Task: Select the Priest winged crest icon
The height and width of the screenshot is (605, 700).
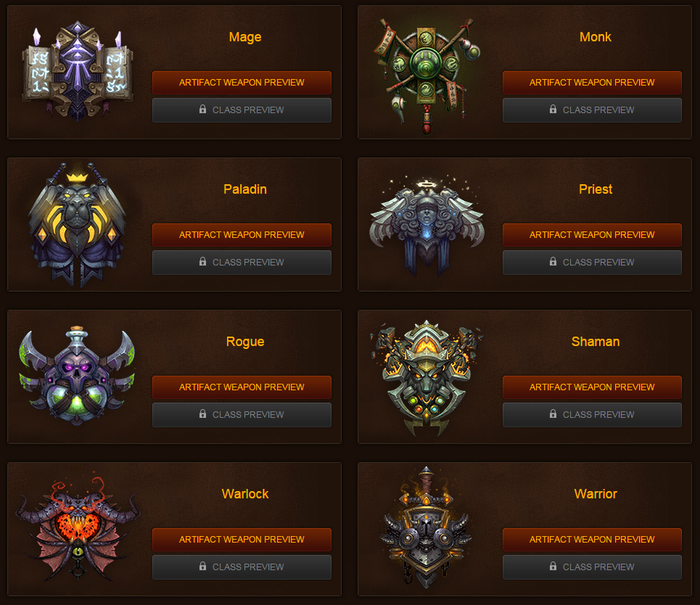Action: coord(427,226)
